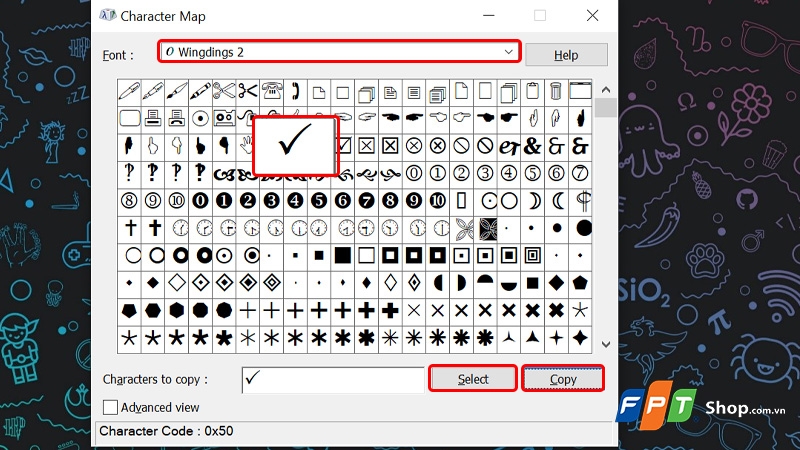Image resolution: width=800 pixels, height=450 pixels.
Task: Choose the right-half black circle glyph
Action: (x=461, y=283)
